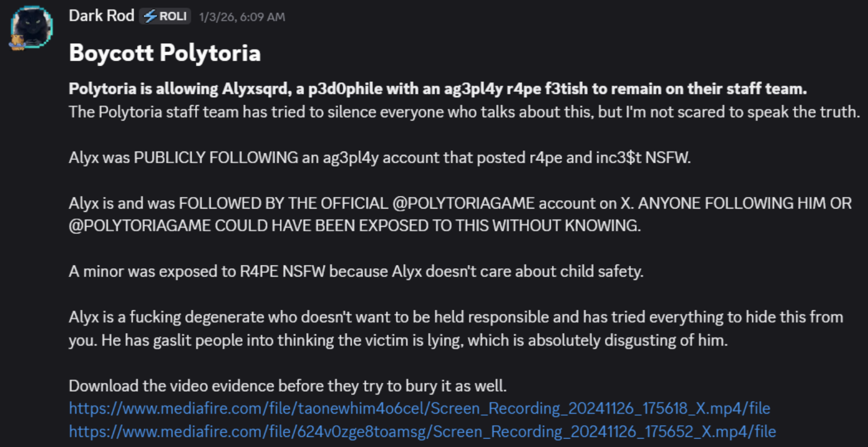Click the "Download the video evidence" line
The image size is (868, 447).
287,386
